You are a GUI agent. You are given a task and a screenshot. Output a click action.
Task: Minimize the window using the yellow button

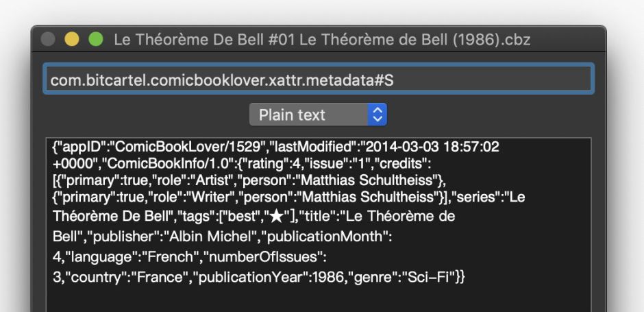(x=72, y=39)
